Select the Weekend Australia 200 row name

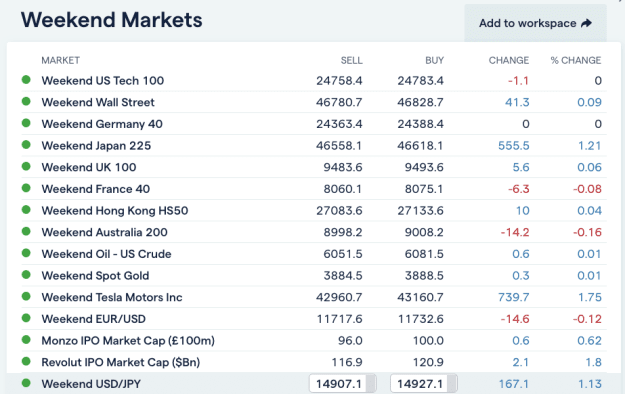click(x=104, y=232)
